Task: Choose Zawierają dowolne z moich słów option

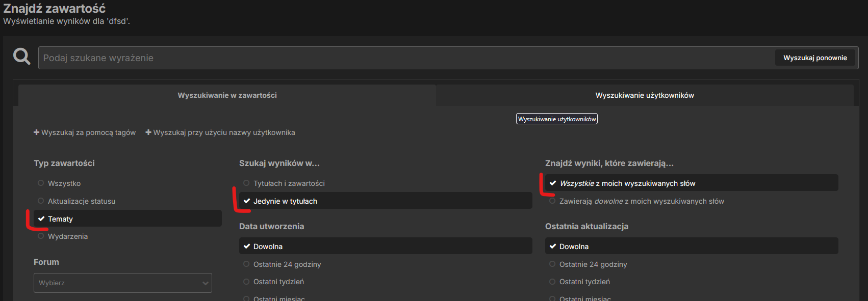Action: coord(641,201)
